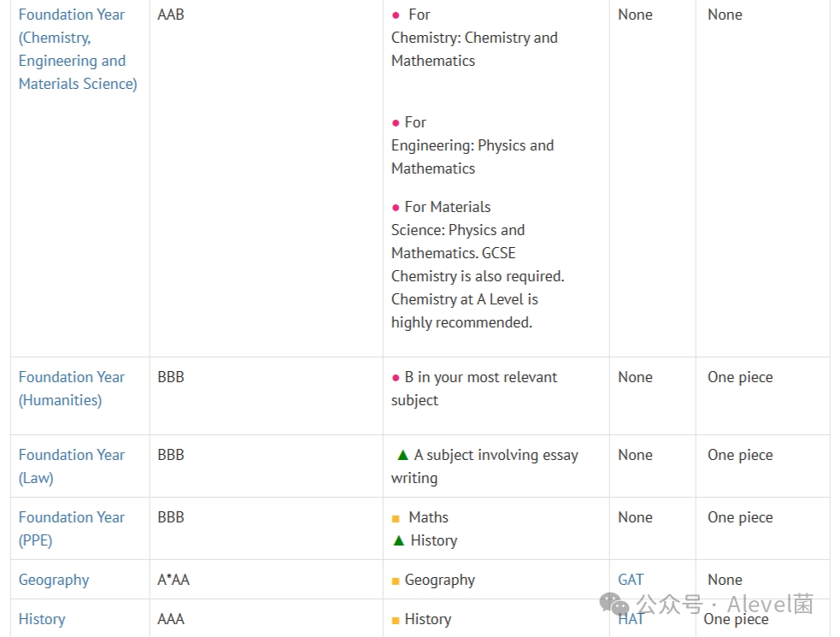Click the pink dot beside 'B in your most relevant'
This screenshot has height=637, width=840.
point(396,378)
